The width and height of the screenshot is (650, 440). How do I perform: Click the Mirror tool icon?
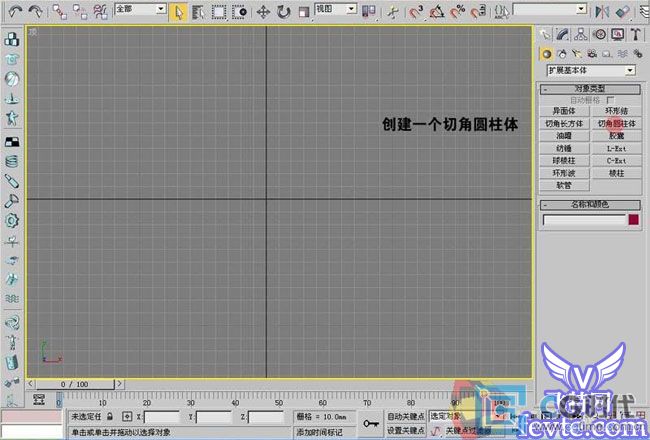coord(602,12)
